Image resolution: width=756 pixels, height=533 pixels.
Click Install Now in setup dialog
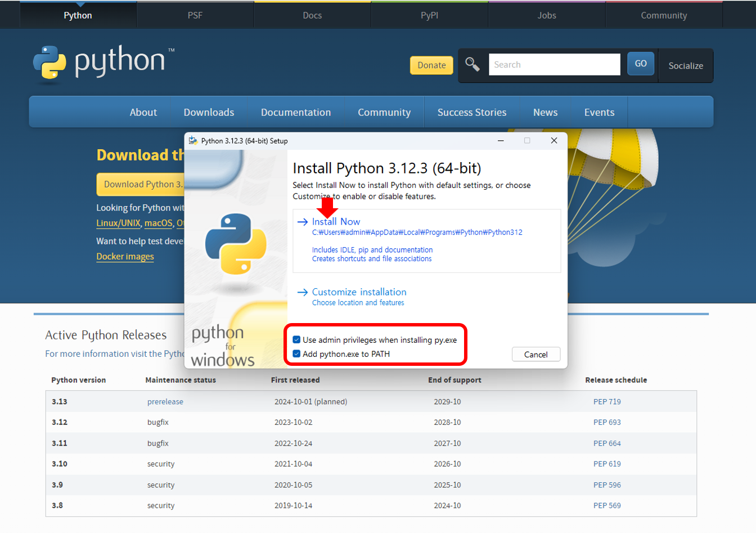coord(336,222)
